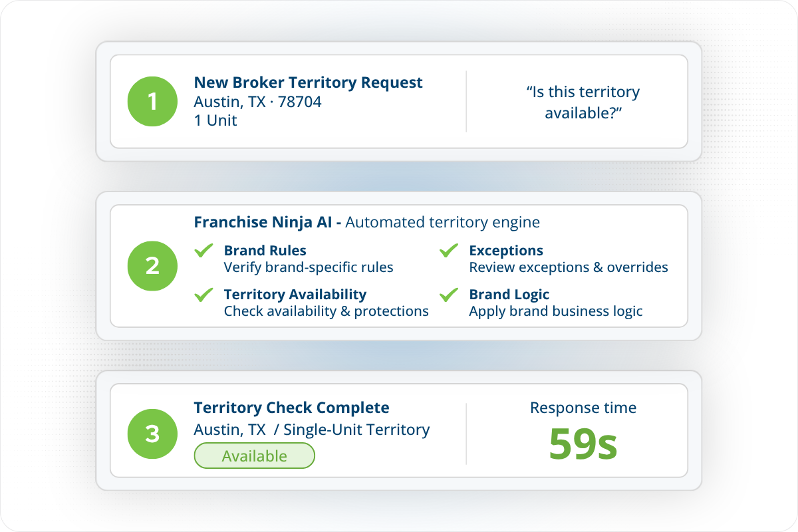The height and width of the screenshot is (532, 798).
Task: Click Check availability & protections text
Action: click(327, 311)
